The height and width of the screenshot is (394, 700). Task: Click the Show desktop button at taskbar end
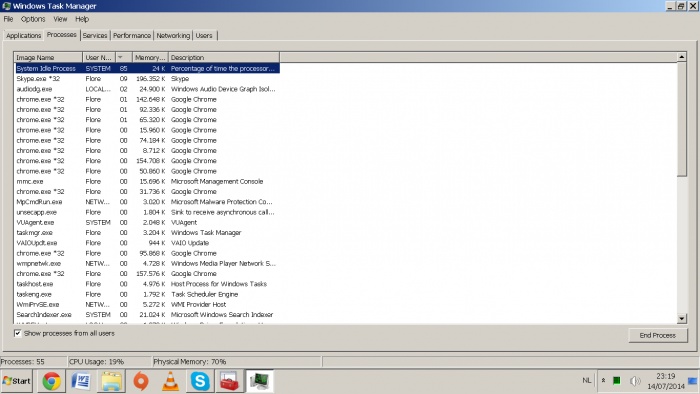click(693, 381)
